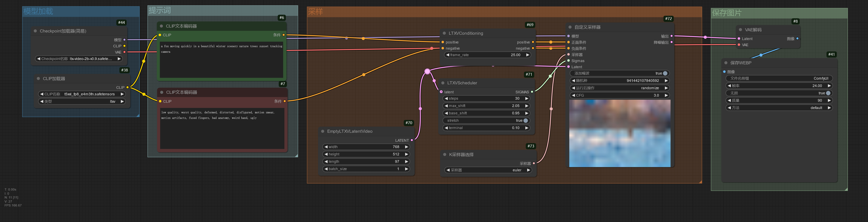
Task: Open the Checkpoint名称 model dropdown
Action: (x=78, y=59)
